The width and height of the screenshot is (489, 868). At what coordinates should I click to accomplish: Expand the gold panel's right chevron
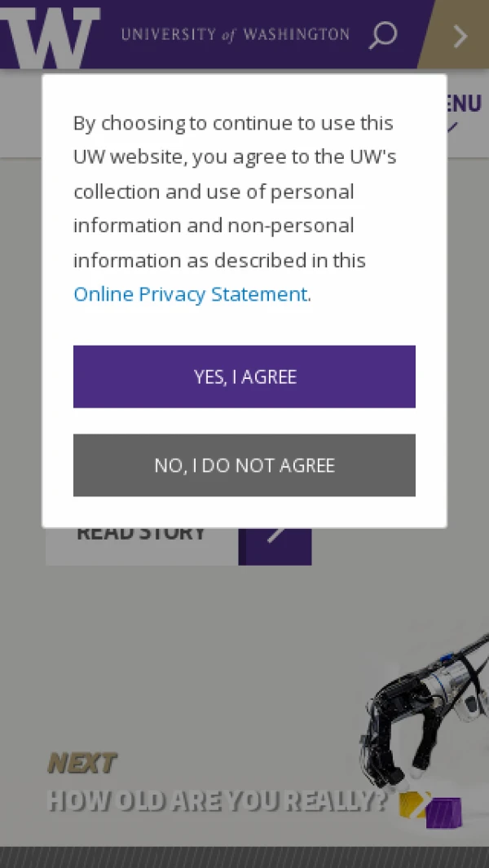(460, 36)
